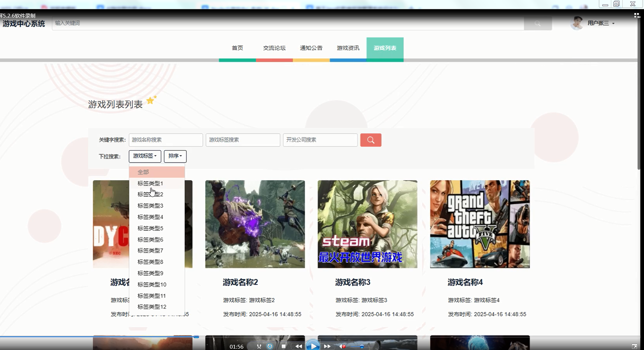Click the top 输入关键词 search box
This screenshot has width=644, height=350.
288,23
